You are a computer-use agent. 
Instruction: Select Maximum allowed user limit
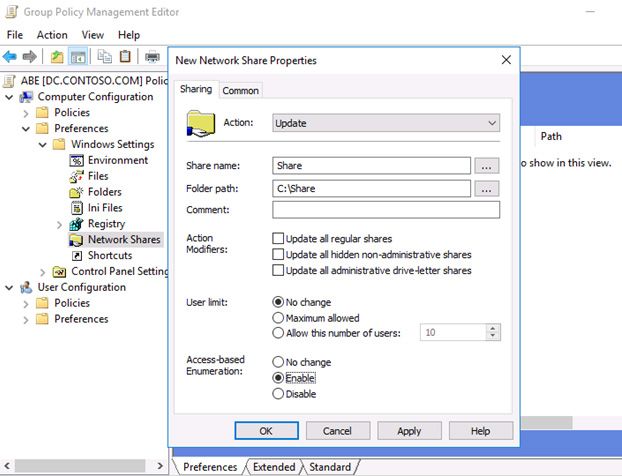pyautogui.click(x=278, y=318)
